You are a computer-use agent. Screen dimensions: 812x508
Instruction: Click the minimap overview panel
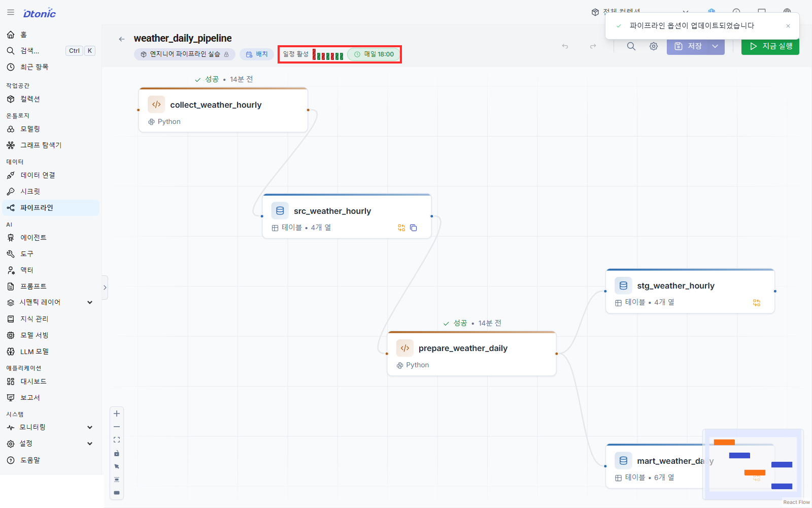point(753,464)
